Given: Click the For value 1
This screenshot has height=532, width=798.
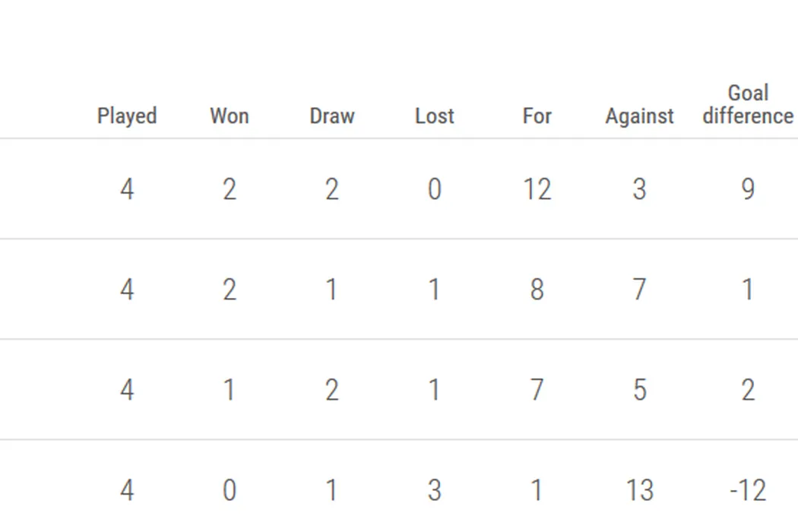Looking at the screenshot, I should coord(537,490).
